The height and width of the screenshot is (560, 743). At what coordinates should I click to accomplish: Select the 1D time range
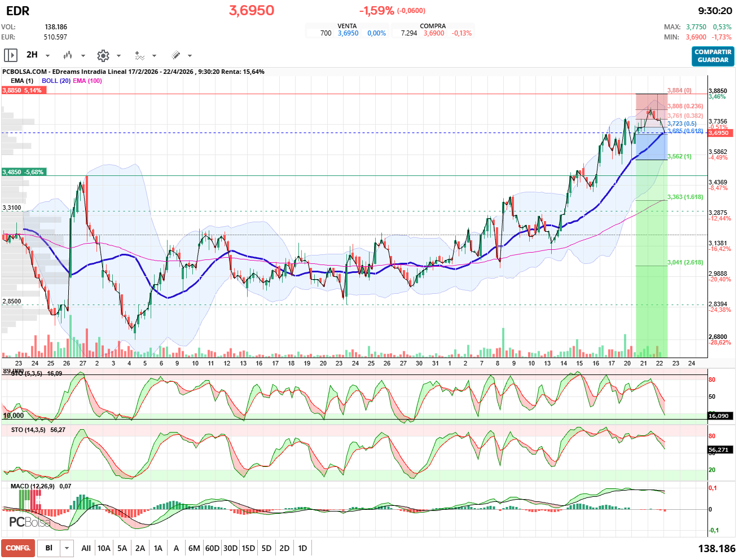pos(302,548)
